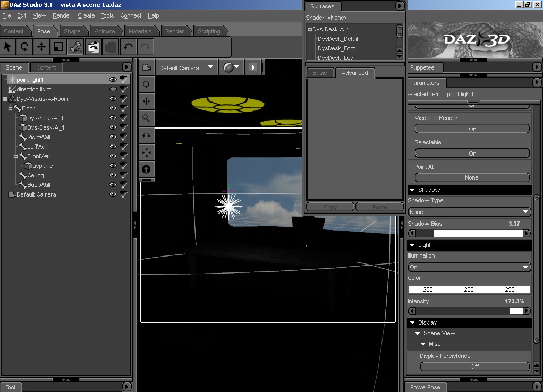Click the viewport camera icon
The height and width of the screenshot is (392, 543).
tap(146, 67)
